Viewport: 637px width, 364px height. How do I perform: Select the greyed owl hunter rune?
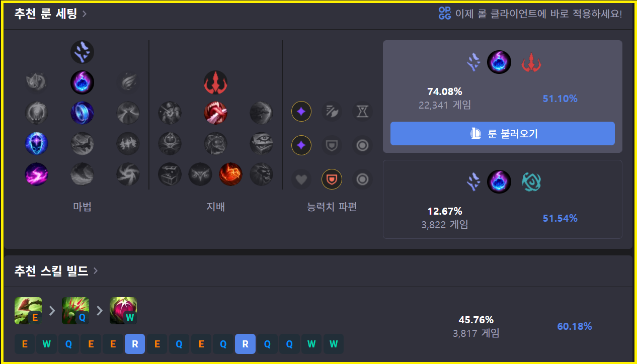200,174
